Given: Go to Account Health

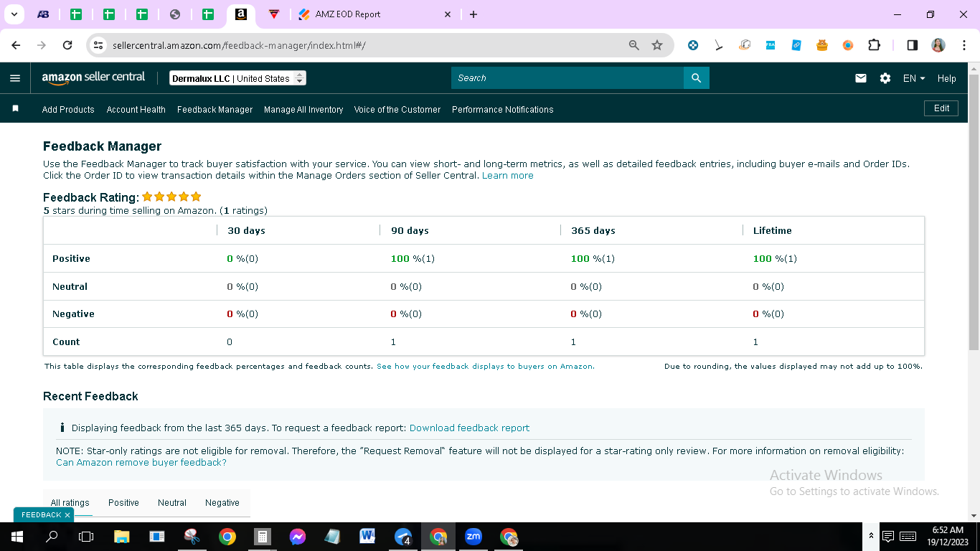Looking at the screenshot, I should coord(136,110).
